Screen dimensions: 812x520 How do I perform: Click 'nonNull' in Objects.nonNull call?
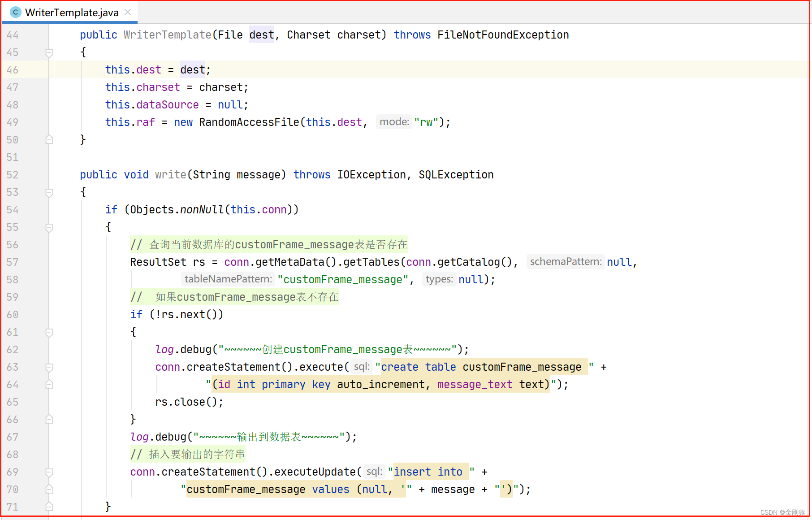(202, 210)
